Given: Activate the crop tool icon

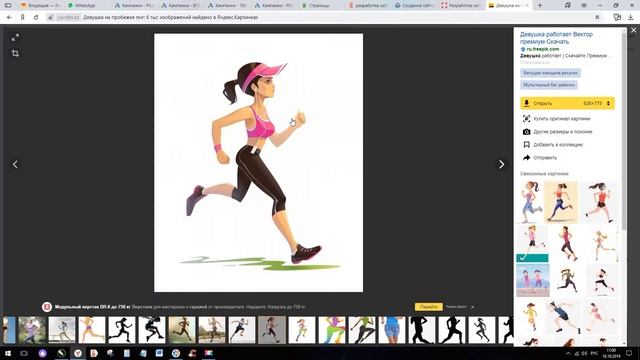Looking at the screenshot, I should pos(15,53).
